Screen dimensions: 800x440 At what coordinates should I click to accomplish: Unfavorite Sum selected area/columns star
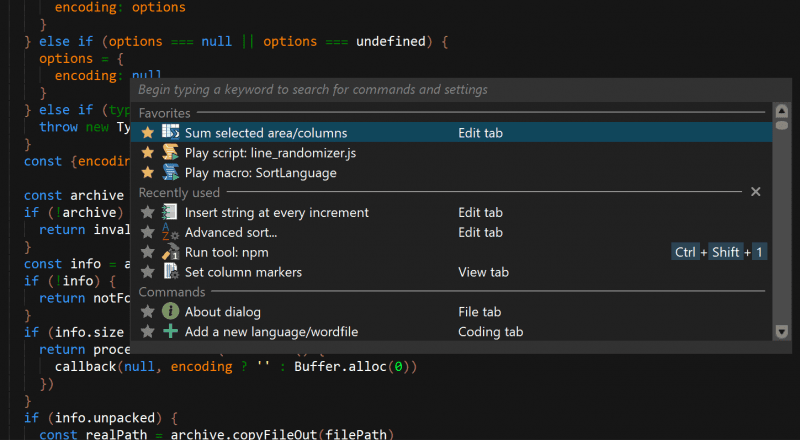[x=147, y=133]
